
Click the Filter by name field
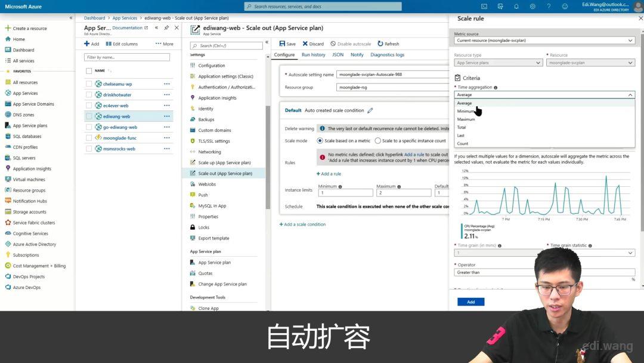coord(127,57)
